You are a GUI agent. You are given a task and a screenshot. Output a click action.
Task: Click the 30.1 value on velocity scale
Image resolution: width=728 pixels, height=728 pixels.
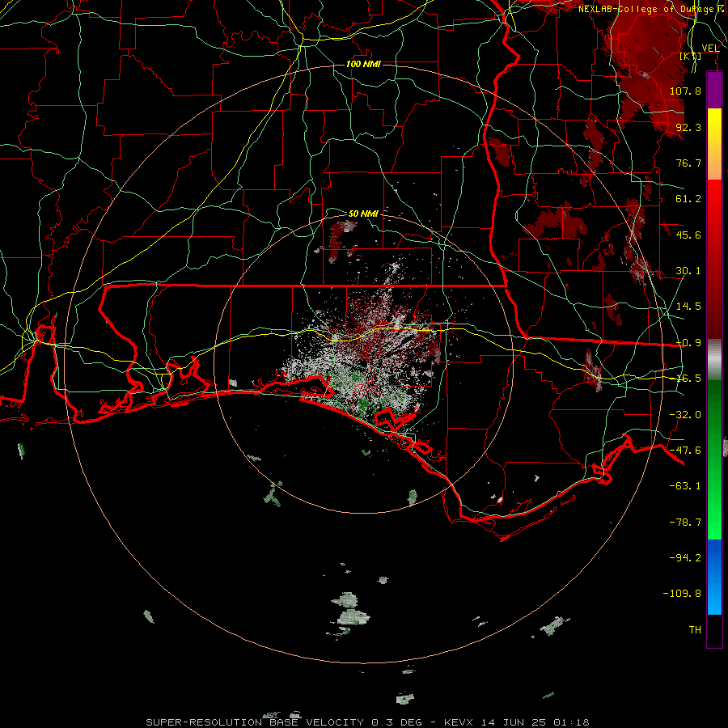point(688,271)
